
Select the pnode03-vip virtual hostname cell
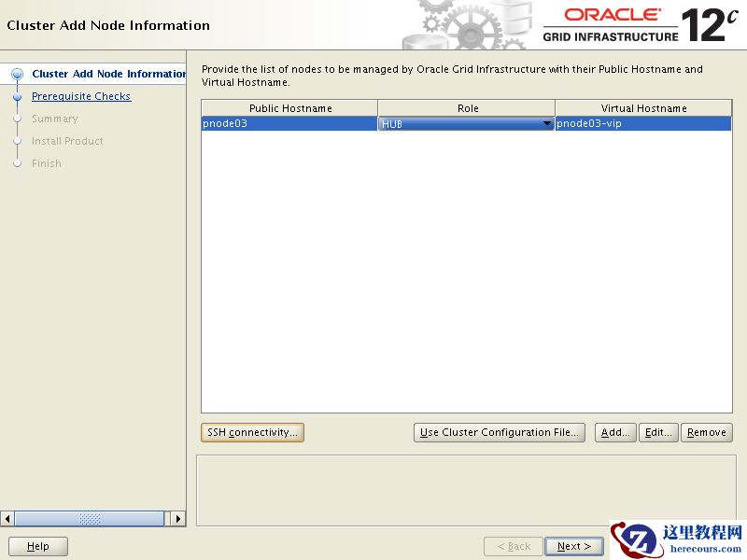point(643,123)
